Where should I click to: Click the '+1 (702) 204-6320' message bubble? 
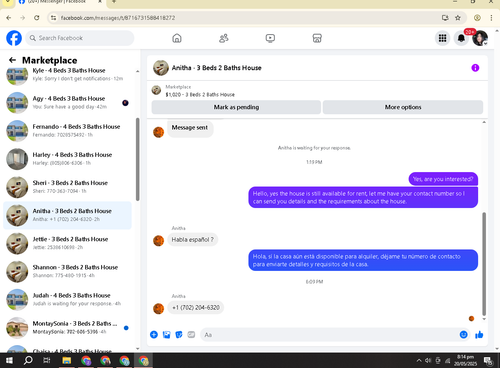(196, 307)
